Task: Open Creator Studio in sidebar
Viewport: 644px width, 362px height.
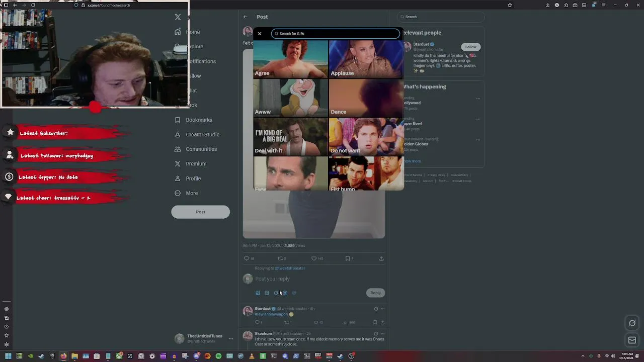Action: [x=197, y=134]
